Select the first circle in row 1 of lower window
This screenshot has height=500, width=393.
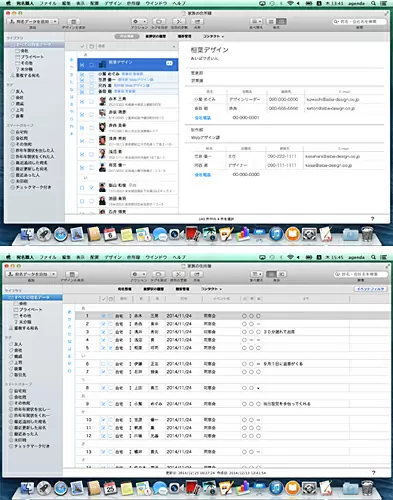point(244,316)
